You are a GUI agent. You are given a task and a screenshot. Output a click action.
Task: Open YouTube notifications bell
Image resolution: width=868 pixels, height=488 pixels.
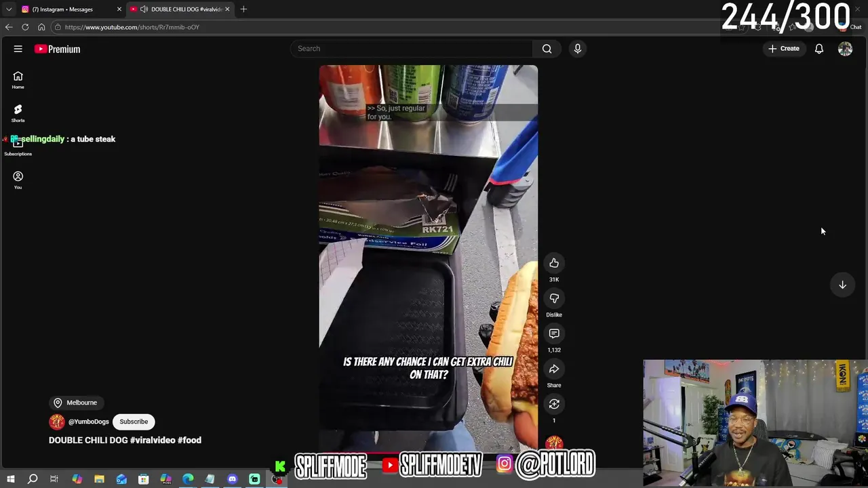pos(819,49)
